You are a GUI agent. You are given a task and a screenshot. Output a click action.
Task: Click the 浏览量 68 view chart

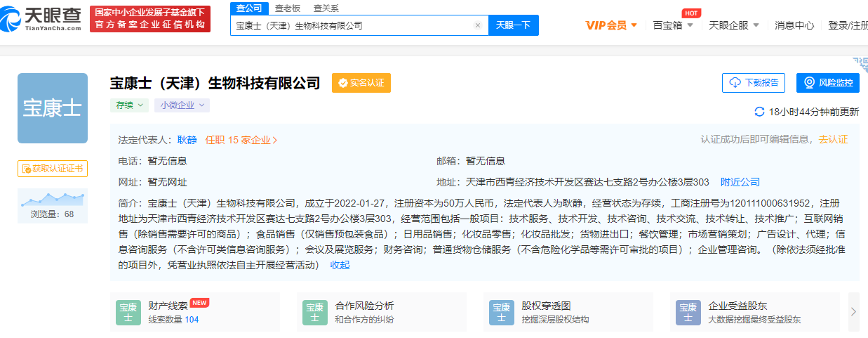53,206
